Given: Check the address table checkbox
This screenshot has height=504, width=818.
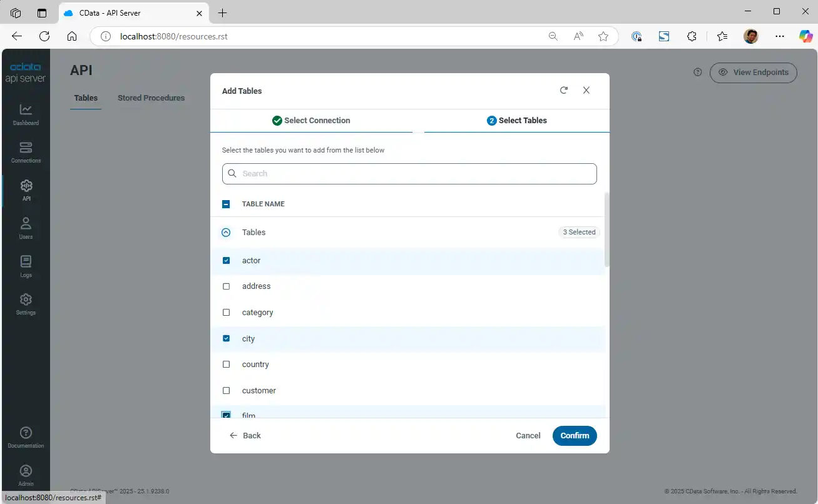Looking at the screenshot, I should (x=227, y=286).
